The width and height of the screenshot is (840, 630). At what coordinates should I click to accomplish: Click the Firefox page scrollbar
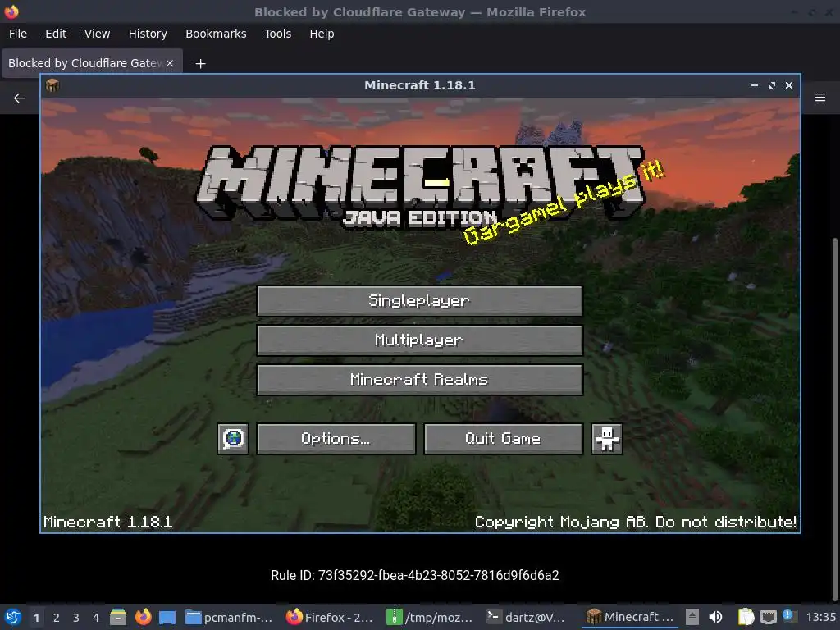tap(836, 418)
